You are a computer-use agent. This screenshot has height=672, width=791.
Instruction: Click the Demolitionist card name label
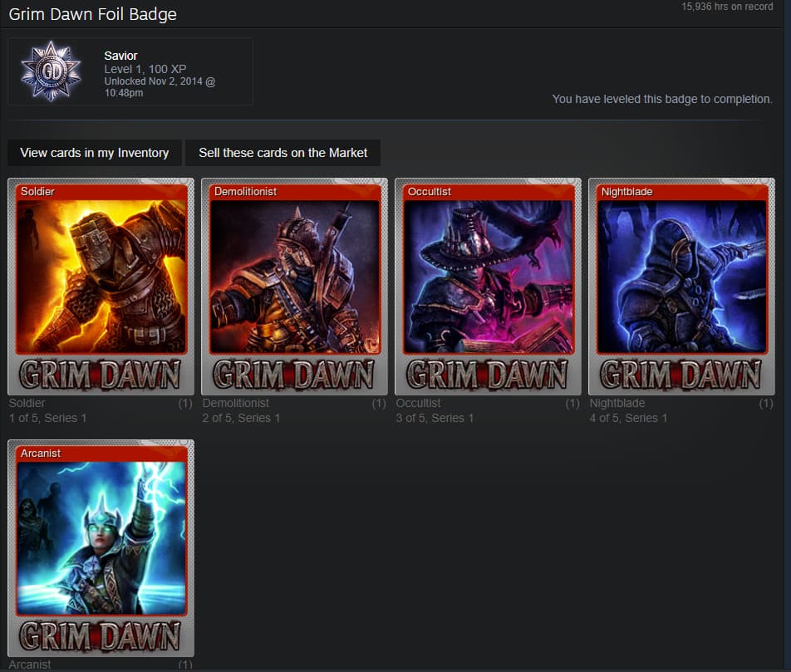click(x=234, y=403)
